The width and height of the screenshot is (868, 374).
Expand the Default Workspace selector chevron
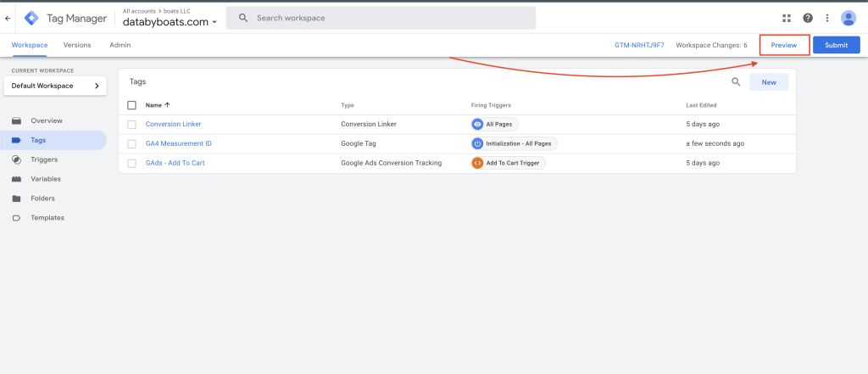(x=97, y=86)
